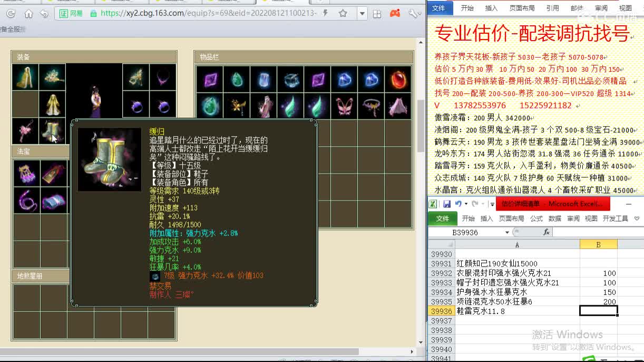Select the first purple gem in inventory
Screen dimensions: 644x362
[210, 79]
